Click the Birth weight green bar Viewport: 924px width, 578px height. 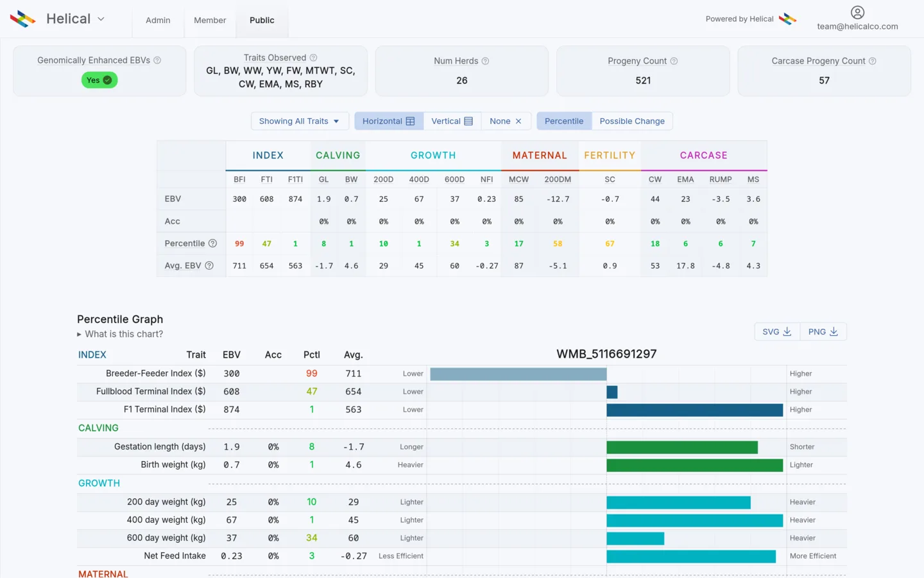(x=695, y=465)
